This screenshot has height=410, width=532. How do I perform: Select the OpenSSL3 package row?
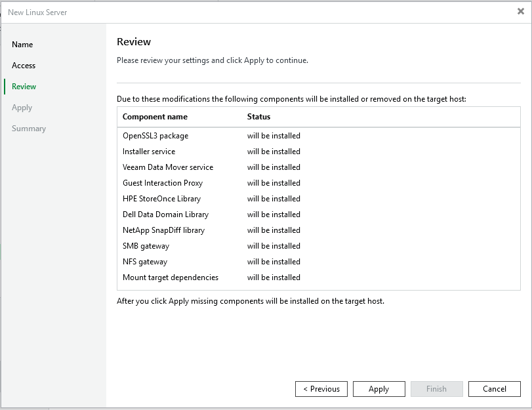pyautogui.click(x=155, y=136)
